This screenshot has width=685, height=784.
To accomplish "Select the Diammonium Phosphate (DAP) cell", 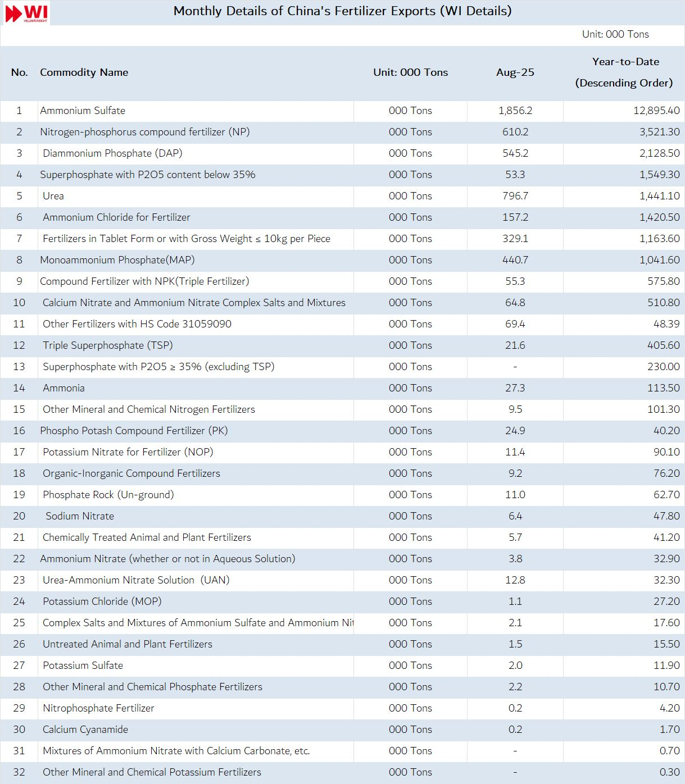I will 112,153.
